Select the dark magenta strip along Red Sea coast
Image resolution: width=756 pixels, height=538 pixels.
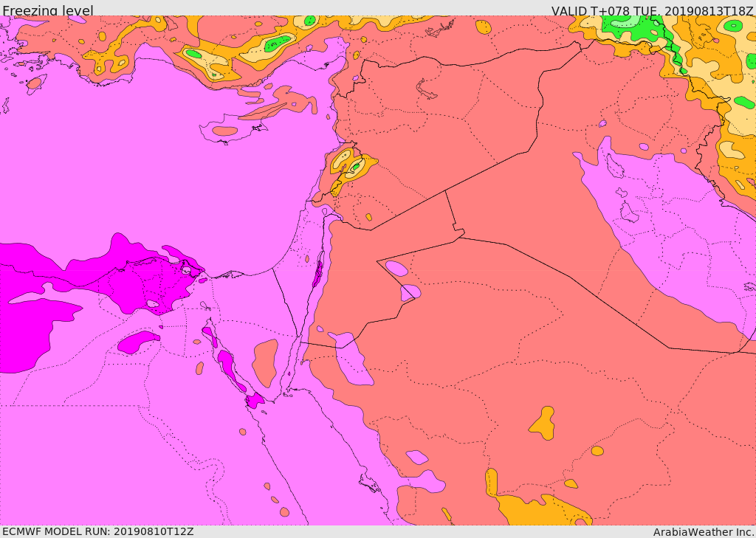pyautogui.click(x=227, y=365)
